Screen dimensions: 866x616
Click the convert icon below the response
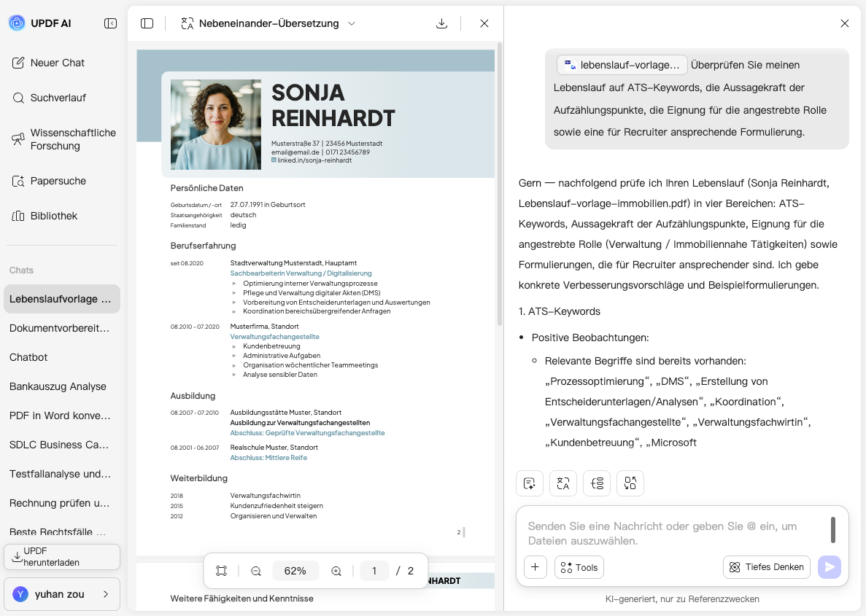click(x=630, y=483)
